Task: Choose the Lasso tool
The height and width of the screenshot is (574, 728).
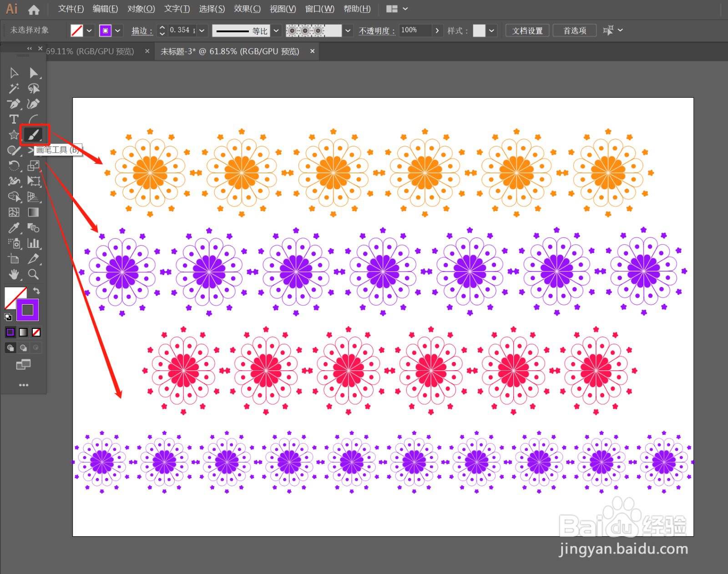Action: point(33,88)
